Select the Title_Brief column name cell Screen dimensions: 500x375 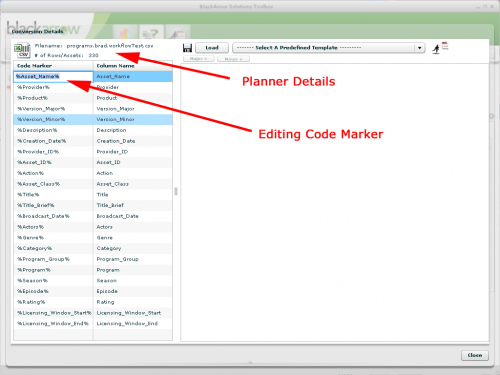(133, 205)
